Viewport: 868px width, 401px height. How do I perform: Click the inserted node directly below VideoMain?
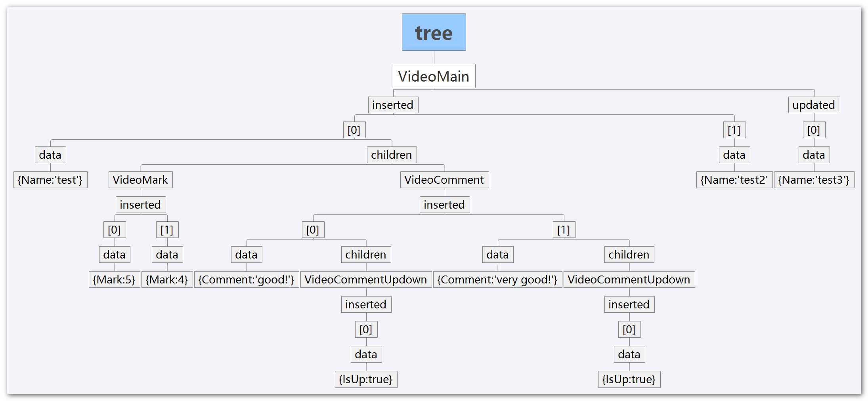click(x=393, y=105)
